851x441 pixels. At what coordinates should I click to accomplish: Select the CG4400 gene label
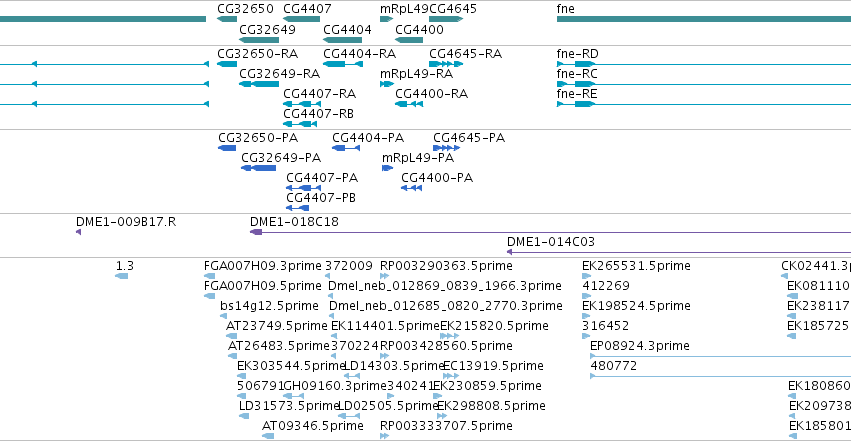[420, 29]
